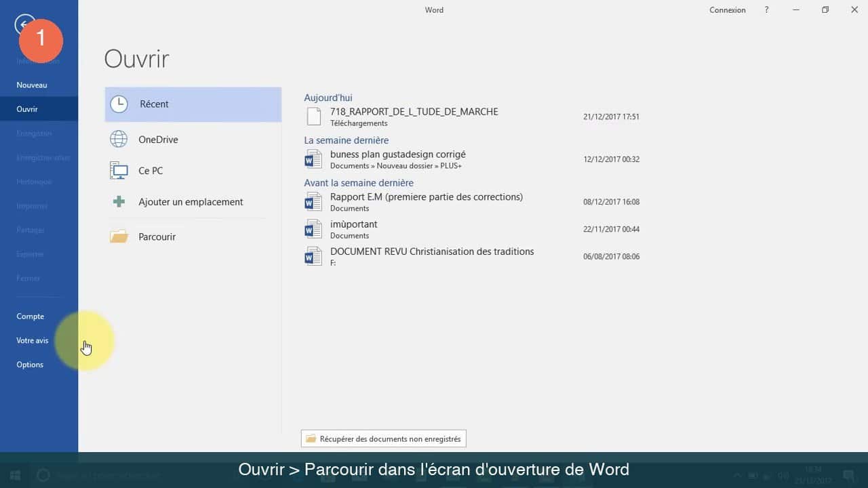The image size is (868, 488).
Task: Click Word icon beside DOCUMENT REVU Christianisation
Action: pos(313,256)
